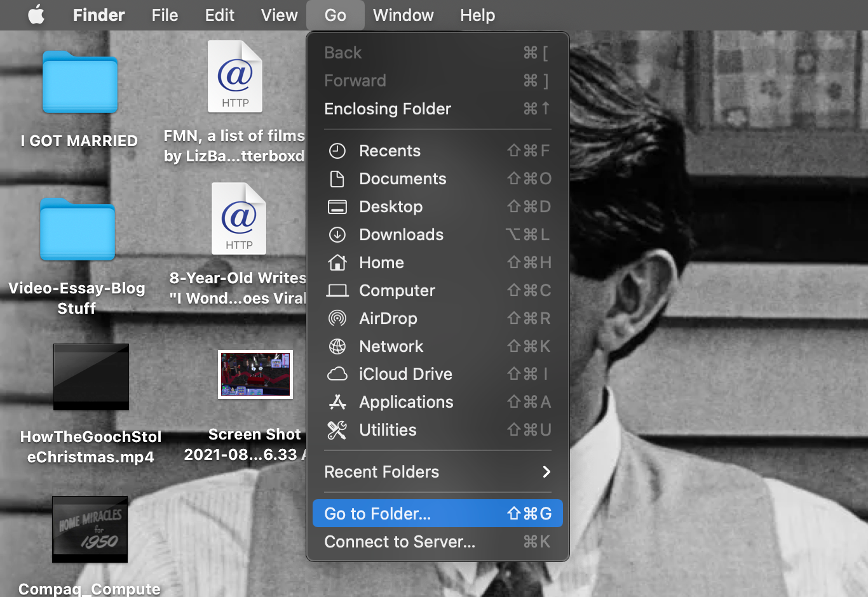Open the Finder menu
This screenshot has width=868, height=597.
(x=98, y=15)
